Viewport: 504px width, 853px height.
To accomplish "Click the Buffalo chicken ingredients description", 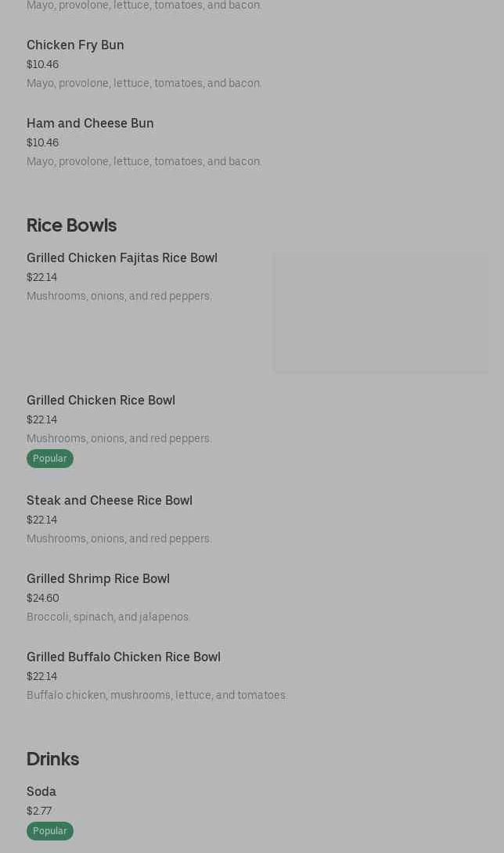I will 157,696.
